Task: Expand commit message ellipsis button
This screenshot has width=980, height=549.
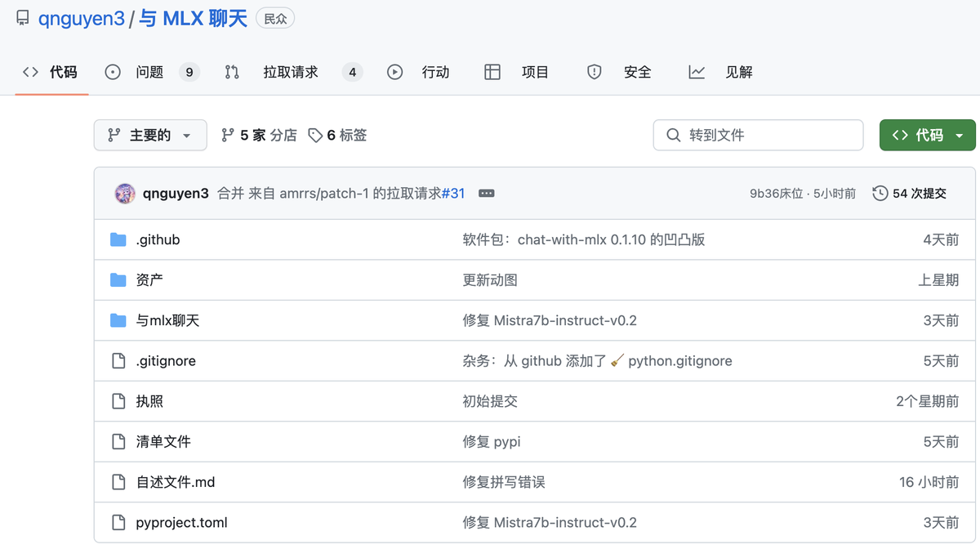Action: [x=486, y=194]
